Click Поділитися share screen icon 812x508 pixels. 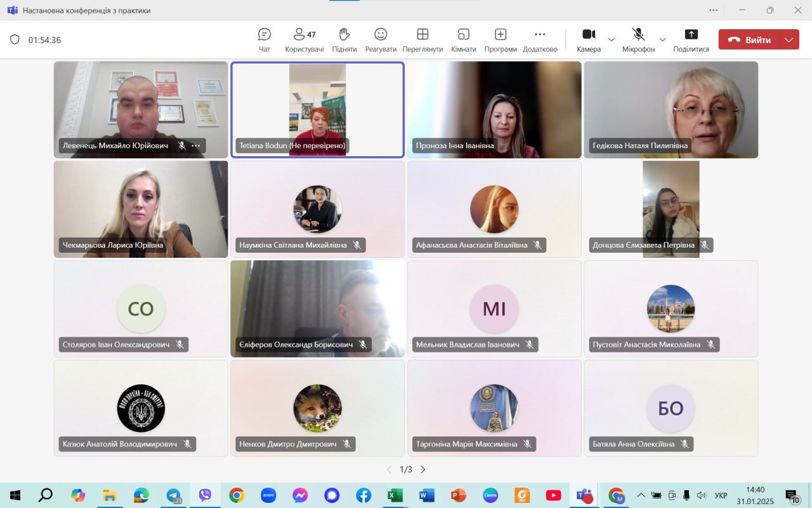pos(691,39)
